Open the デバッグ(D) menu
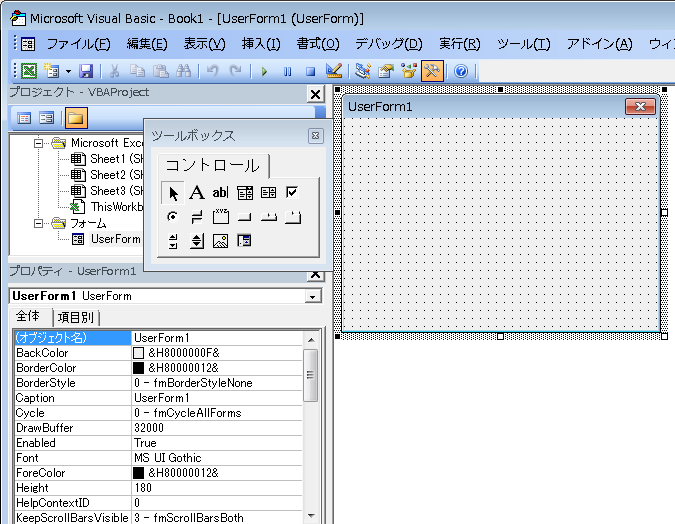 [x=388, y=43]
